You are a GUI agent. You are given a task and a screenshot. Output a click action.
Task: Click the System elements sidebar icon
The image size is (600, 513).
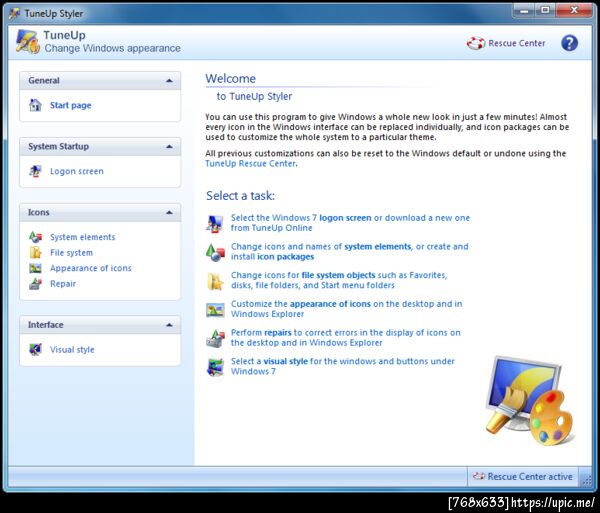[x=35, y=237]
